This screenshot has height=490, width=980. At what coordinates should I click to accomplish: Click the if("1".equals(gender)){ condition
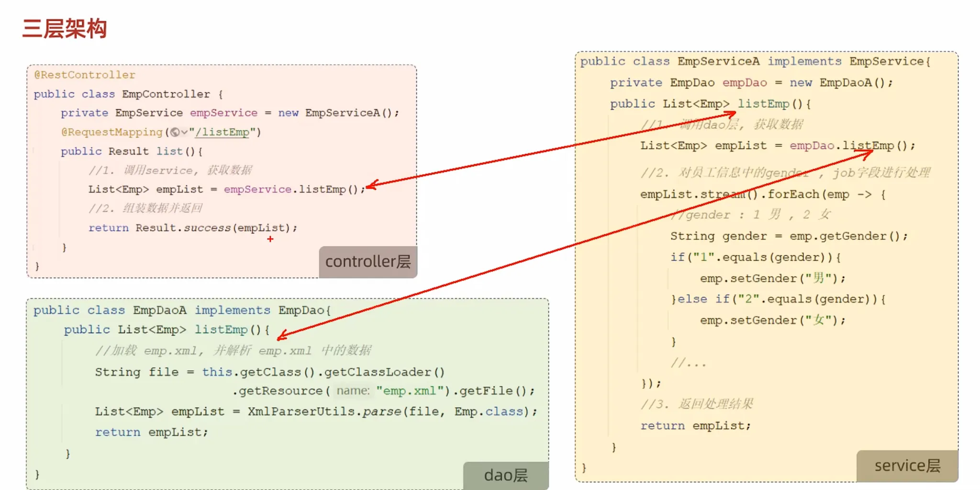point(756,257)
